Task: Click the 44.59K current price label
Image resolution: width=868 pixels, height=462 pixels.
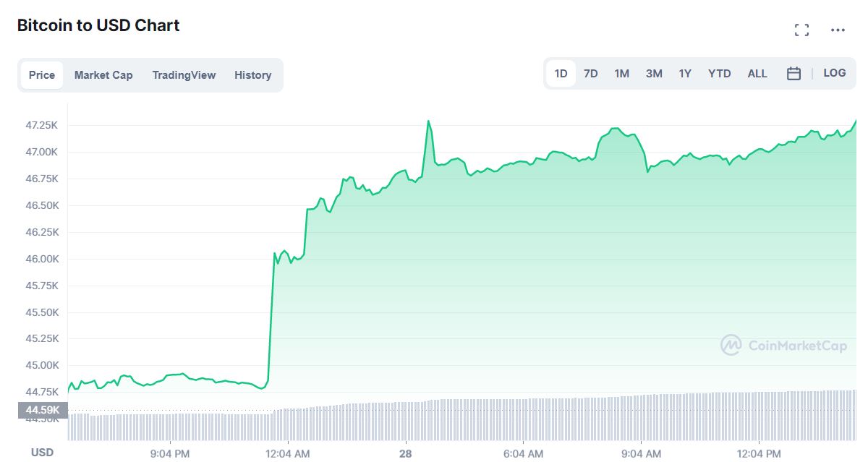Action: pos(43,411)
